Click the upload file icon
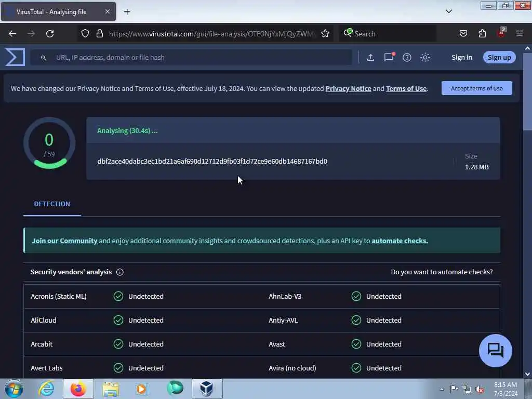Image resolution: width=532 pixels, height=399 pixels. coord(370,57)
